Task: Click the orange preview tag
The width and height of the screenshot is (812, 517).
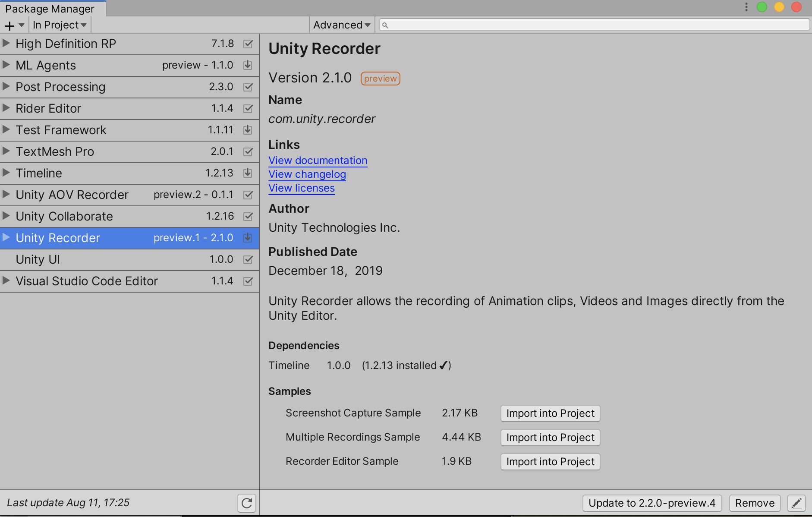Action: [380, 79]
